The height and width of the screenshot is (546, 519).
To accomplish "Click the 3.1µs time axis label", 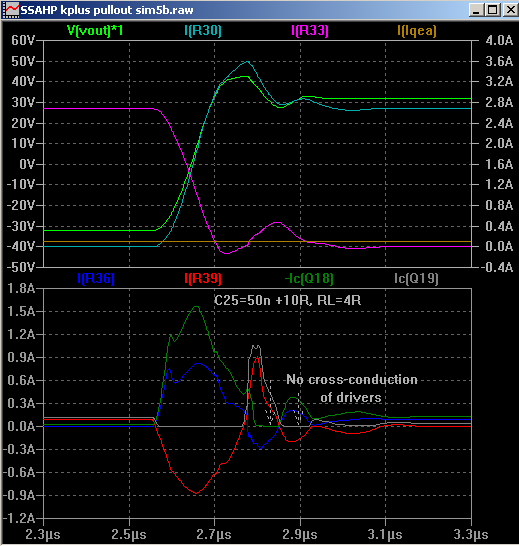I will pos(385,535).
